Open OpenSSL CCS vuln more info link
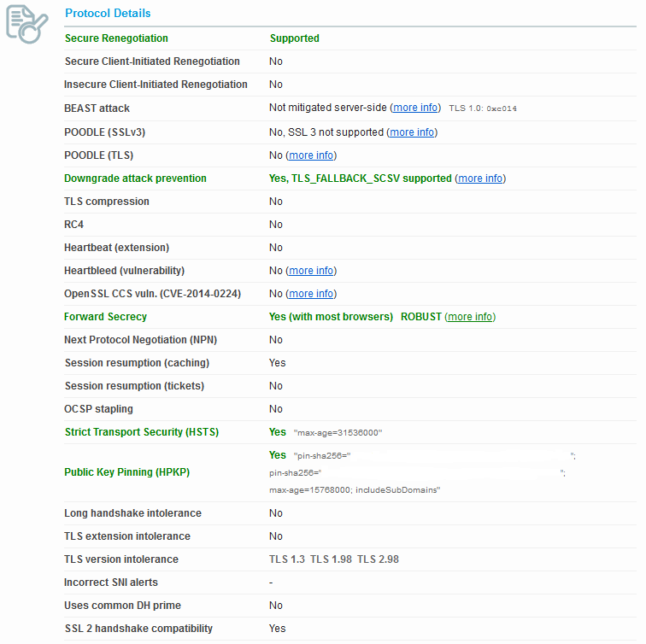The height and width of the screenshot is (644, 646). pyautogui.click(x=311, y=294)
